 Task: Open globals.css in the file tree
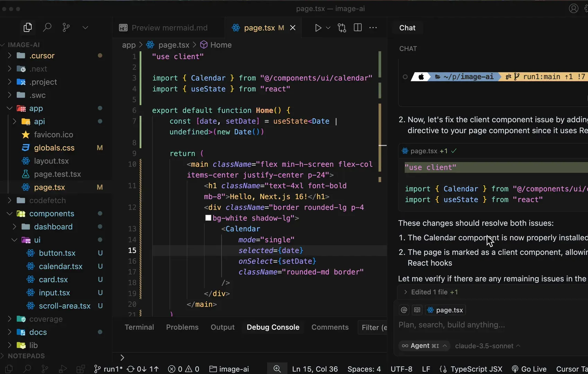click(54, 148)
